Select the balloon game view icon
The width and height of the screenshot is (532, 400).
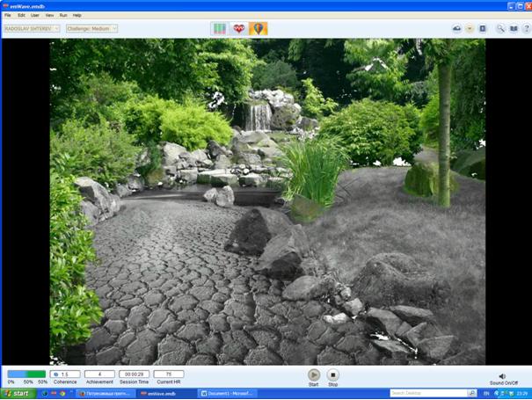point(258,29)
